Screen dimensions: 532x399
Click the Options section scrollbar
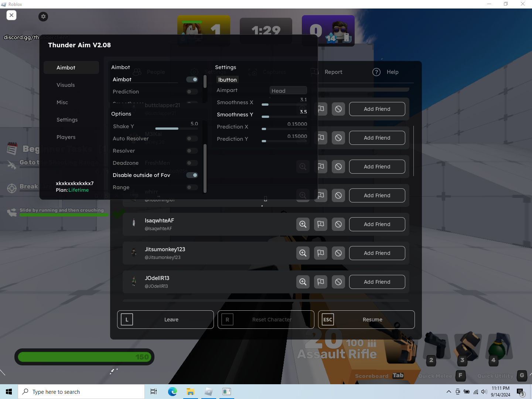click(x=205, y=168)
